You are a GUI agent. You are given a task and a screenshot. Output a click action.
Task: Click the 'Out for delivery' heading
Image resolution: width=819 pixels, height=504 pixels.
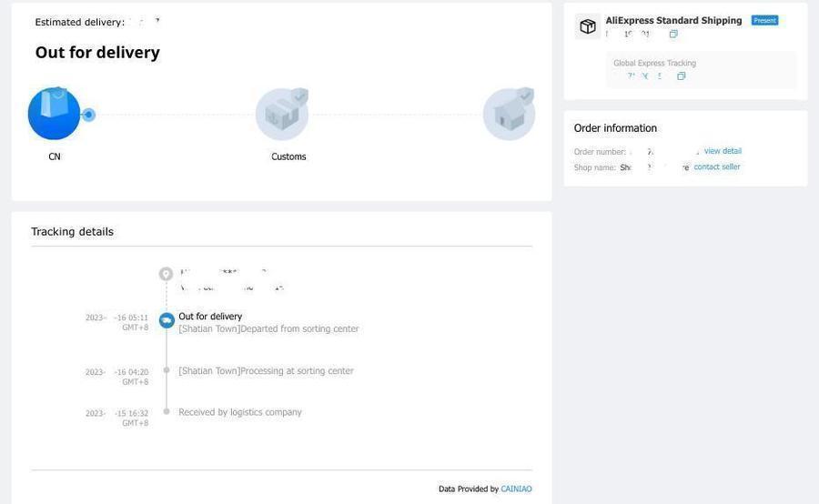(97, 52)
